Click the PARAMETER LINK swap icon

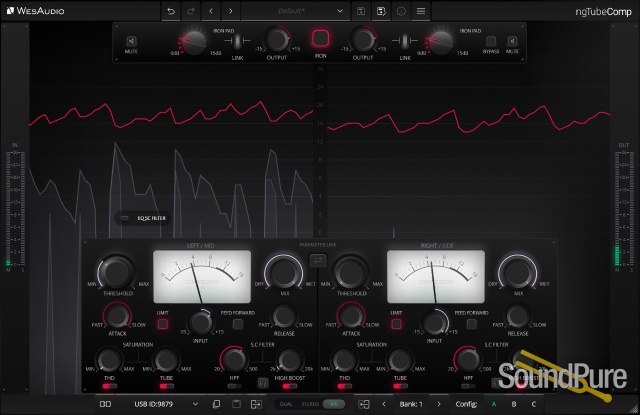318,260
